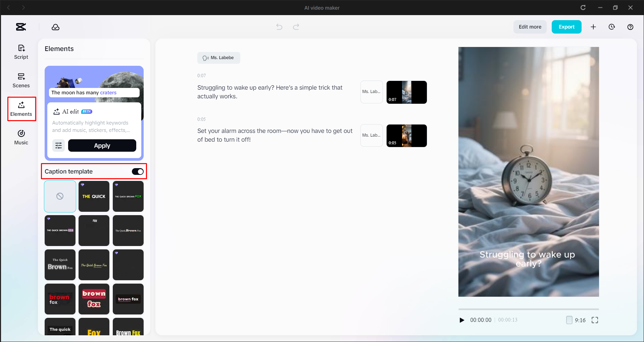Screen dimensions: 644x342
Task: Open the cloud space icon
Action: point(55,27)
